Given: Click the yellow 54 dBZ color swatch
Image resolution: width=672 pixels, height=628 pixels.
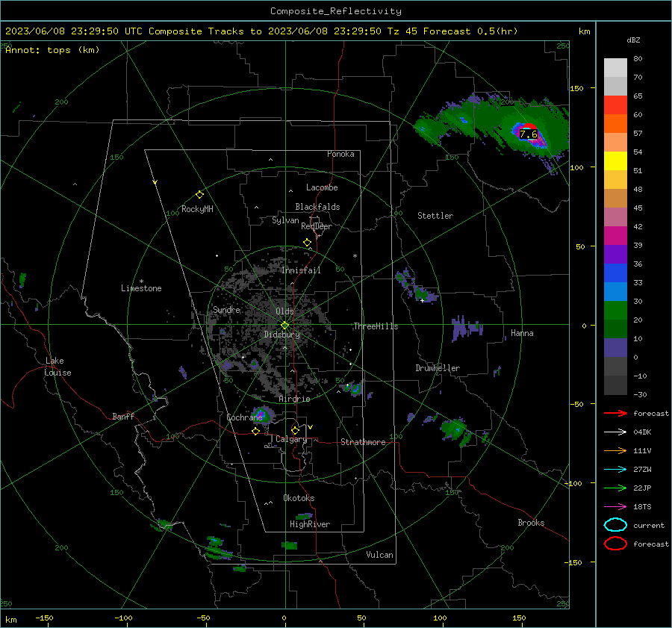Looking at the screenshot, I should click(615, 161).
